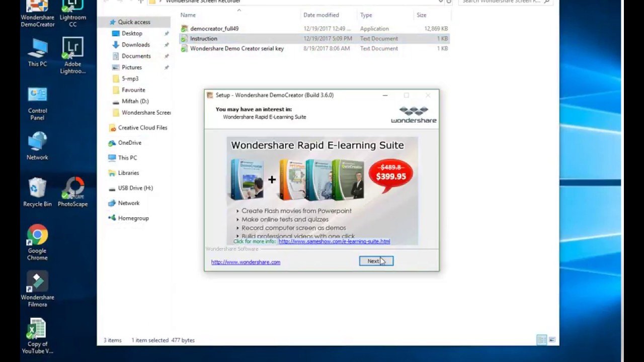The height and width of the screenshot is (362, 644).
Task: Unpin Pictures using its pin icon
Action: pos(167,67)
